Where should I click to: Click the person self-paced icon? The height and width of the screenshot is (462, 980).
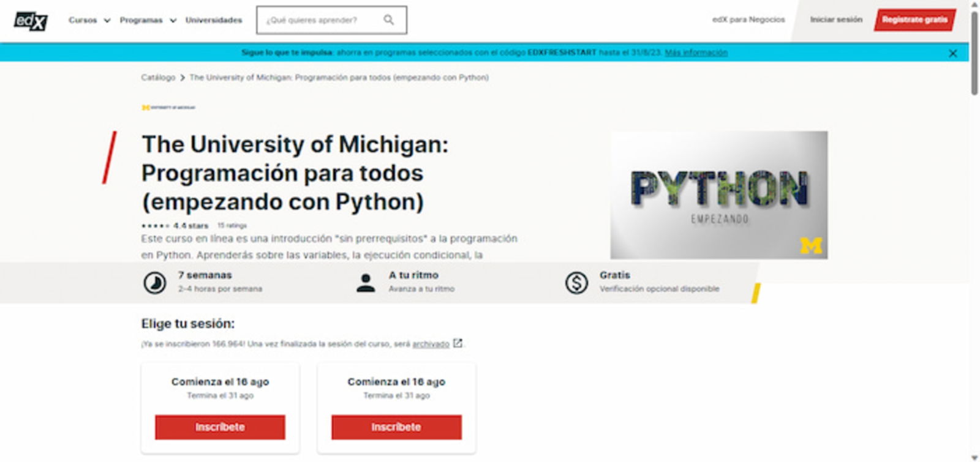click(366, 283)
